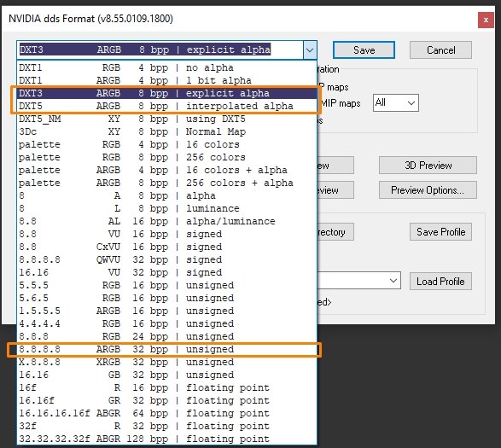Collapse the format dropdown arrow

click(x=310, y=49)
